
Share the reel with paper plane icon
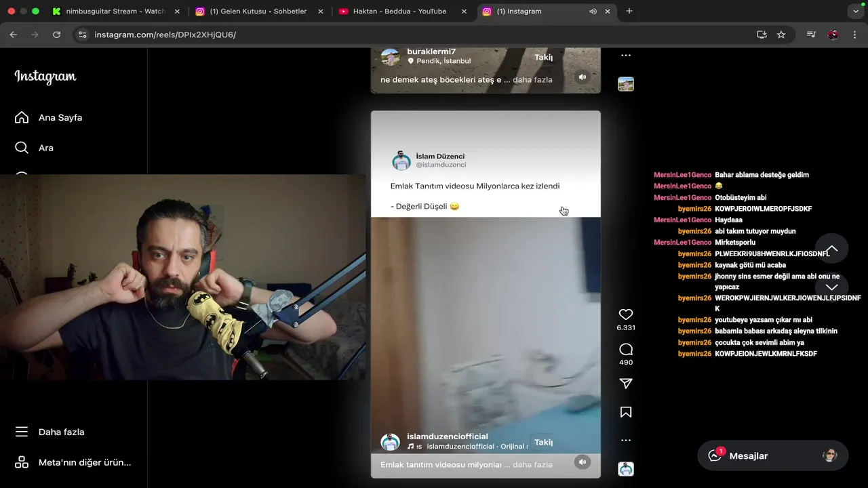[x=626, y=384]
